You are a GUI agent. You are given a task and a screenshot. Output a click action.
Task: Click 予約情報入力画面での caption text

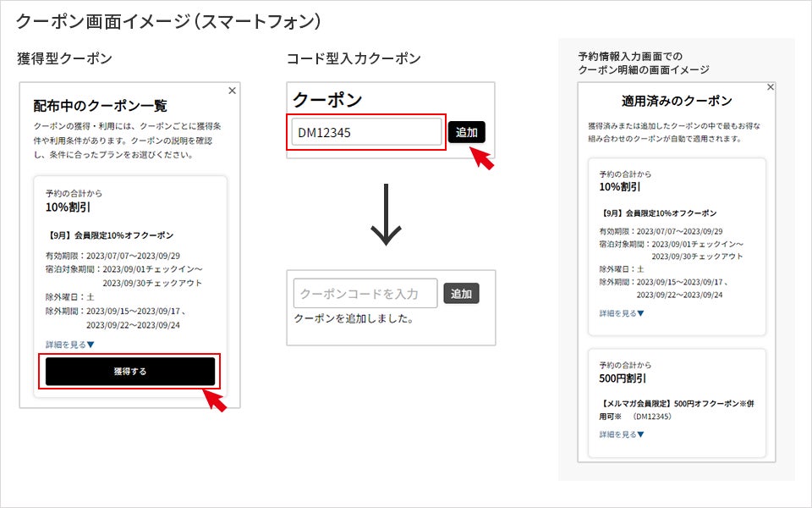pos(630,56)
